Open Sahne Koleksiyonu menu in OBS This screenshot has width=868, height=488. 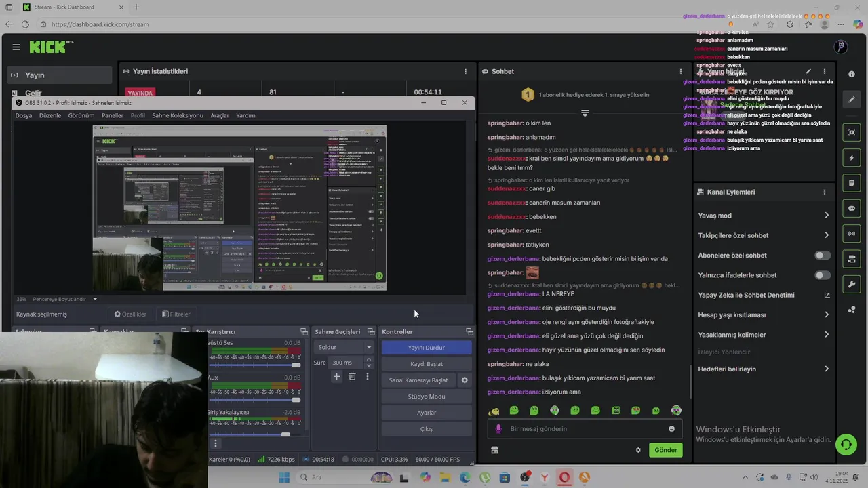pos(178,115)
